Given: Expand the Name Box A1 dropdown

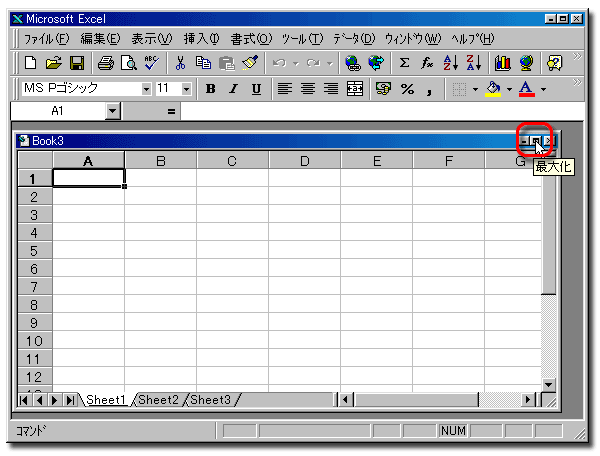Looking at the screenshot, I should tap(112, 111).
